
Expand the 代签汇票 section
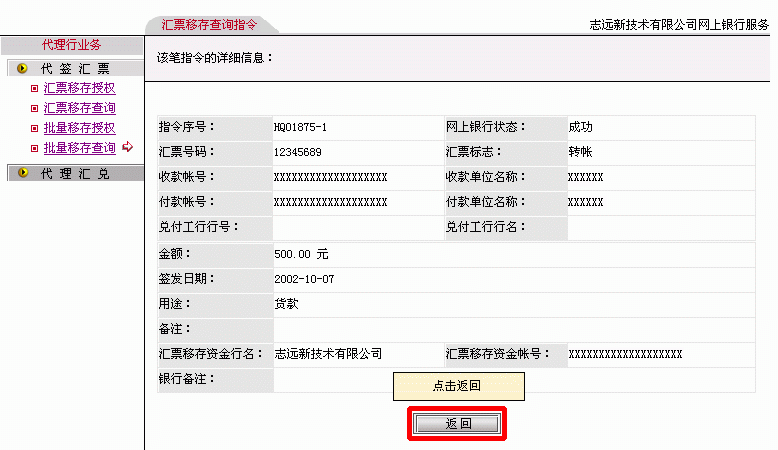[x=75, y=69]
